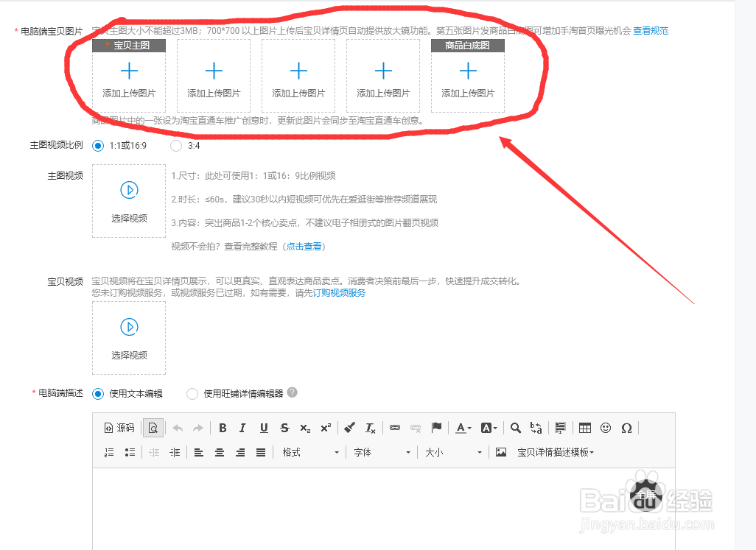Apply strikethrough formatting
756x550 pixels.
[284, 428]
